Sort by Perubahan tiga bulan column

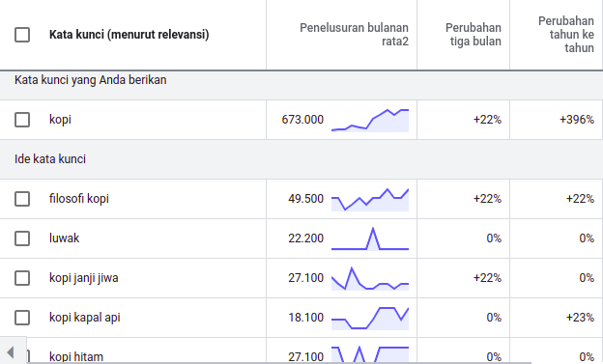(473, 35)
